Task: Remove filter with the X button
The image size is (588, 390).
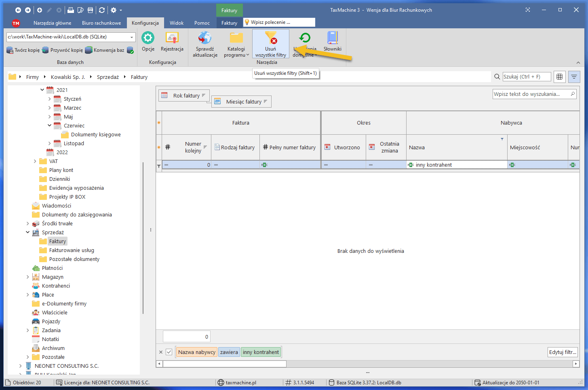Action: tap(161, 352)
